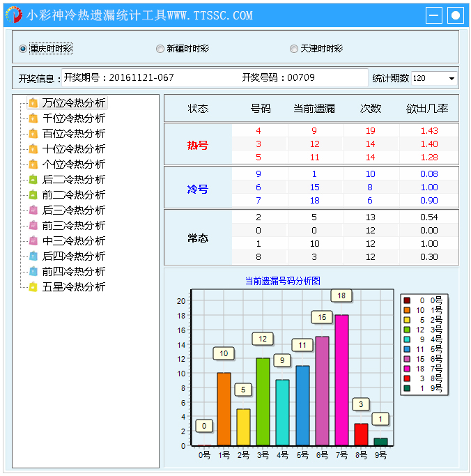
Task: Click the red 8号 legend color swatch
Action: pyautogui.click(x=408, y=378)
